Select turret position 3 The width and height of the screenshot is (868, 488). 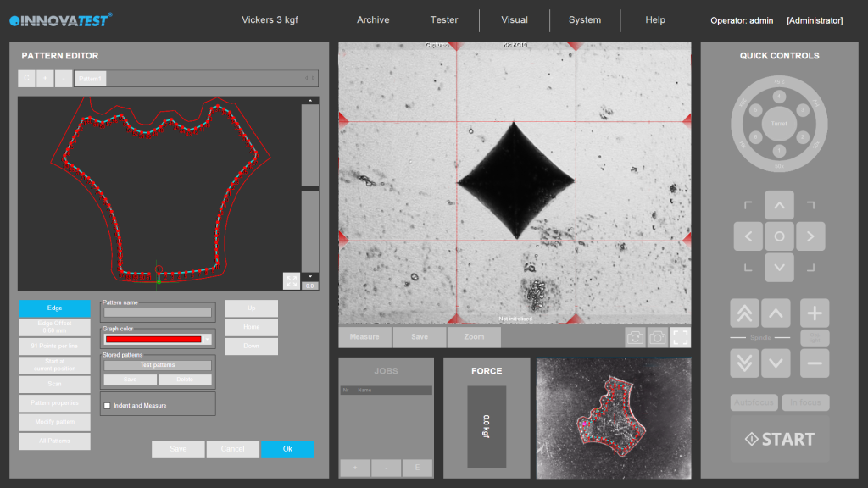click(x=802, y=110)
